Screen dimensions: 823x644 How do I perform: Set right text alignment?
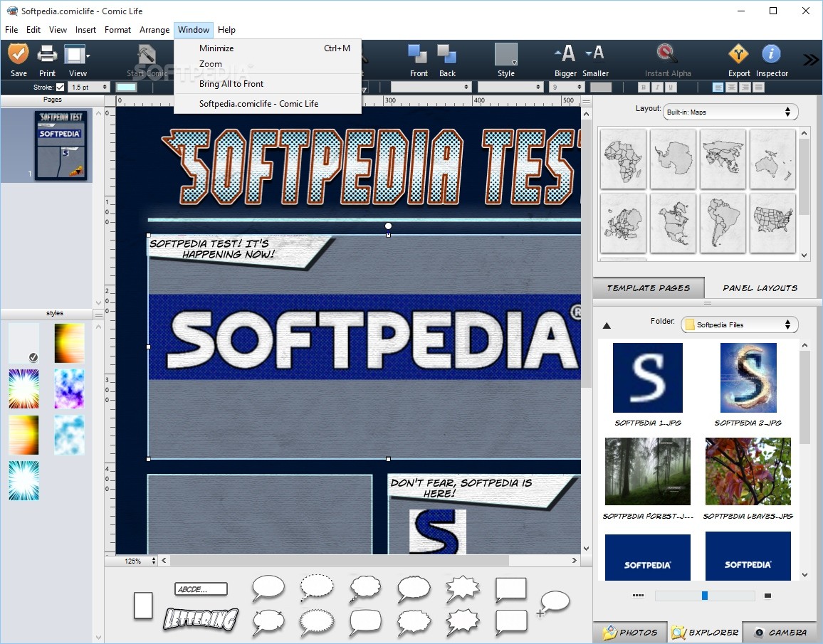[745, 87]
